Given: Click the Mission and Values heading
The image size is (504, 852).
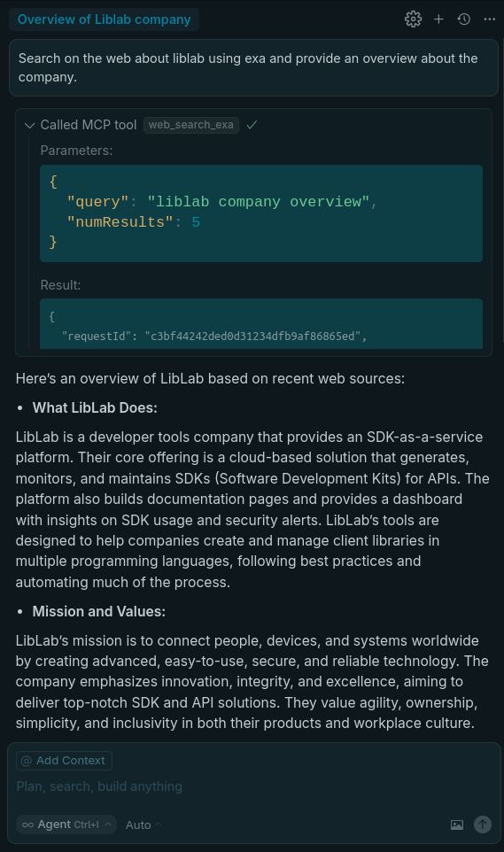Looking at the screenshot, I should pos(99,612).
